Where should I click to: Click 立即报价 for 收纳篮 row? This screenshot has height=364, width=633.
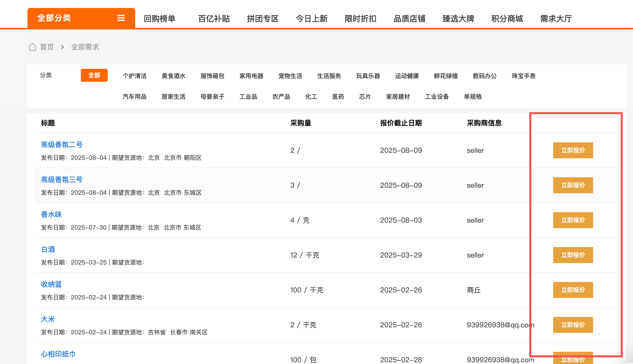click(573, 290)
